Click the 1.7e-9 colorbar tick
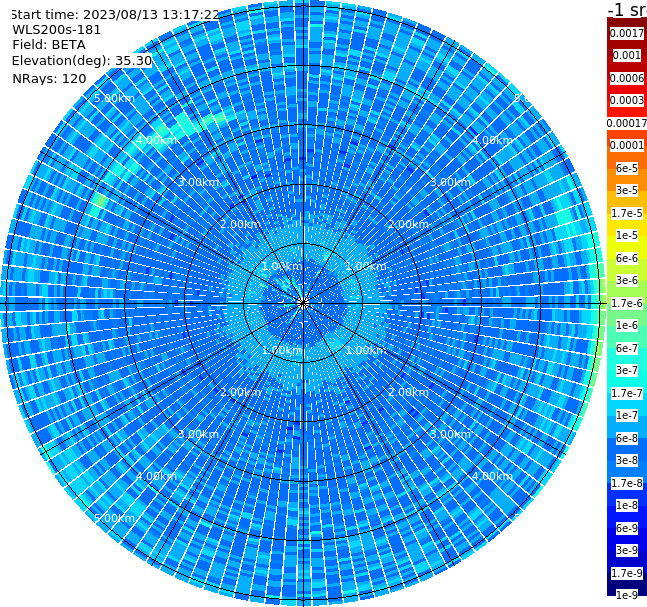This screenshot has width=647, height=607. pyautogui.click(x=627, y=573)
